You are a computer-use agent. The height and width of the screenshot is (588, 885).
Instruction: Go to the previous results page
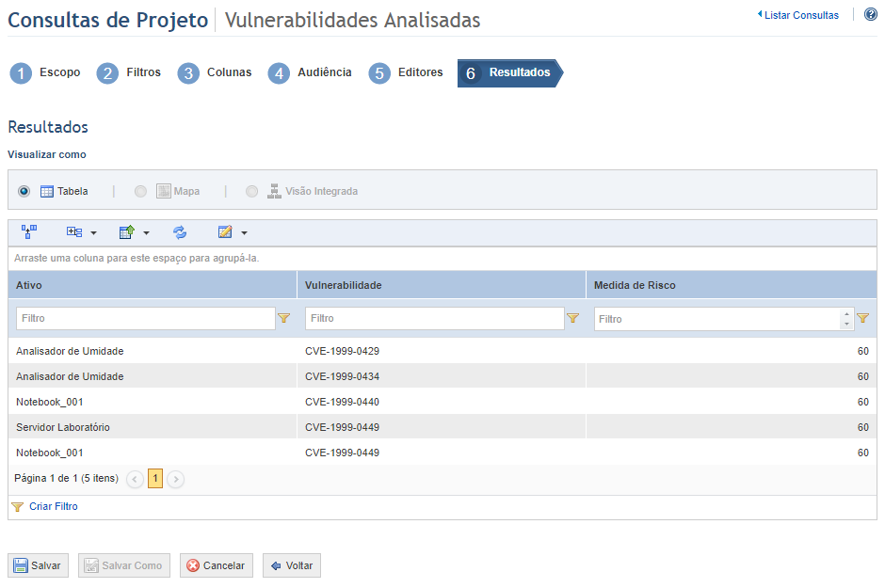tap(135, 479)
